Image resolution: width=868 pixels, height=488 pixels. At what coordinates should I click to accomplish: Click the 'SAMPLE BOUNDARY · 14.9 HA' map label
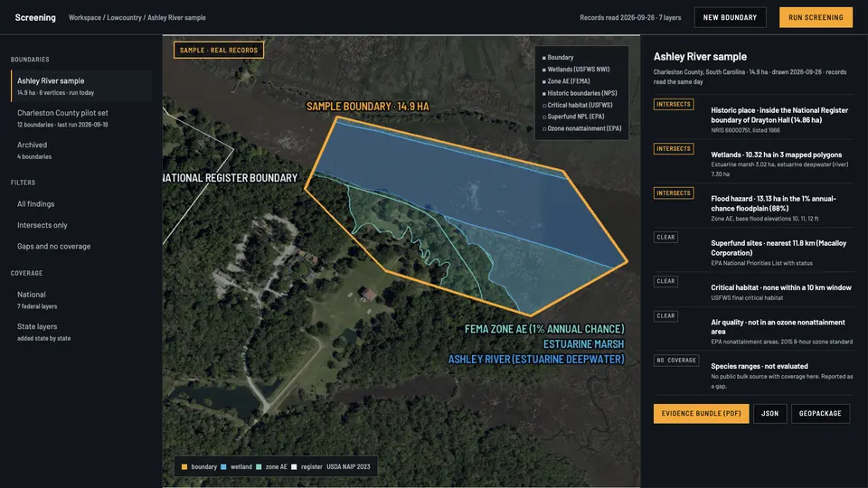coord(368,107)
